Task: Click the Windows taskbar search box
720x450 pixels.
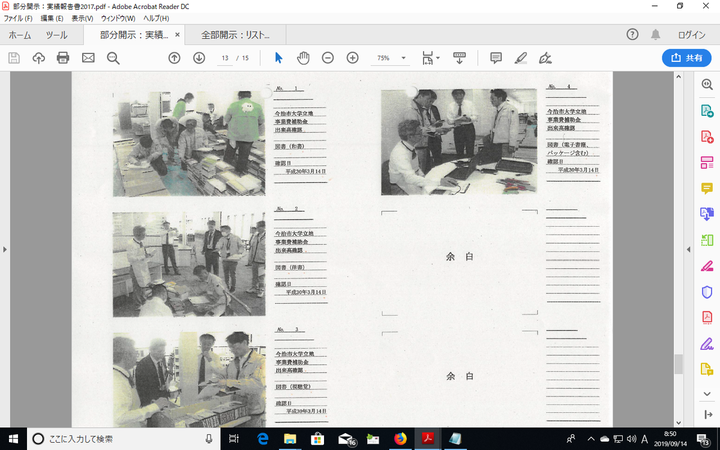Action: point(120,439)
